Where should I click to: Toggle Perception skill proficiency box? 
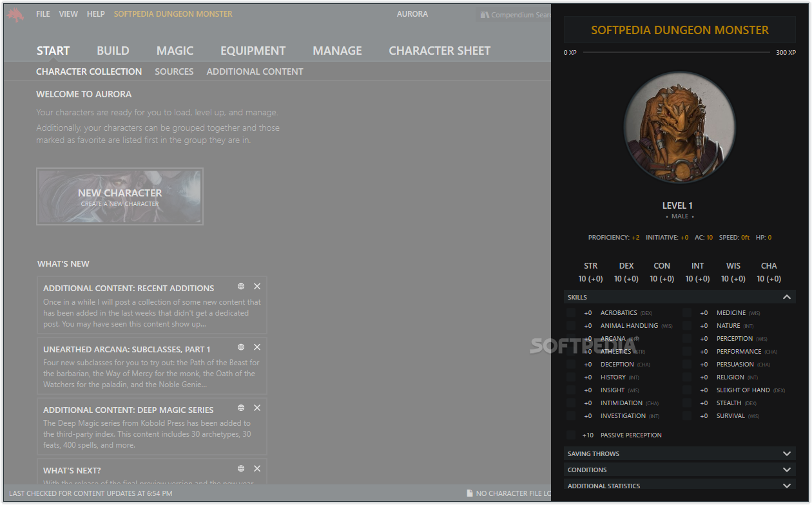[x=687, y=338]
